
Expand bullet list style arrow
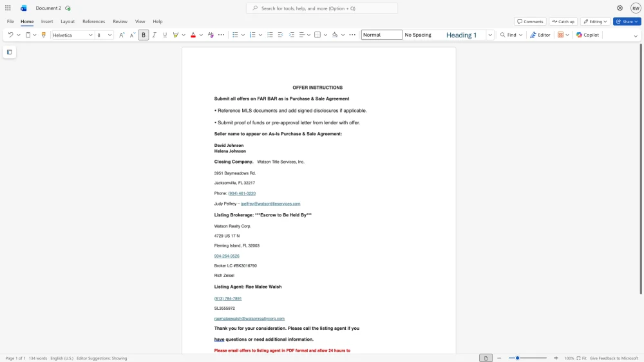tap(243, 35)
